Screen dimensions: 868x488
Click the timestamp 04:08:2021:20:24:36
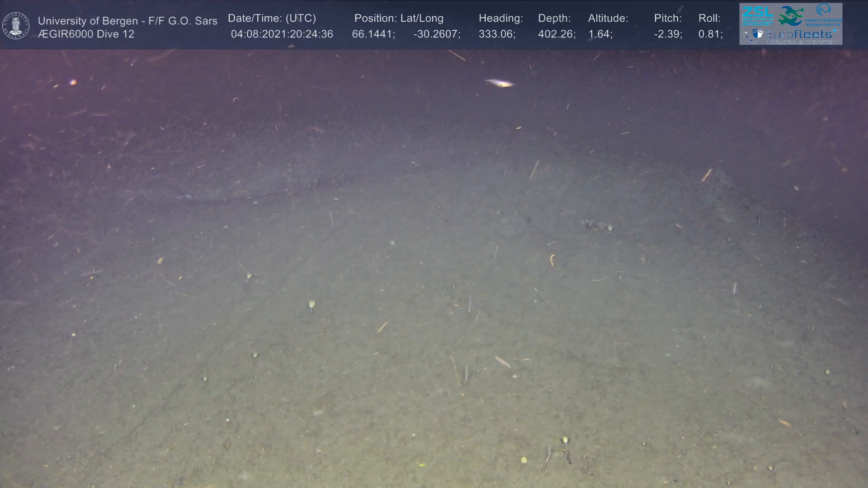(282, 34)
